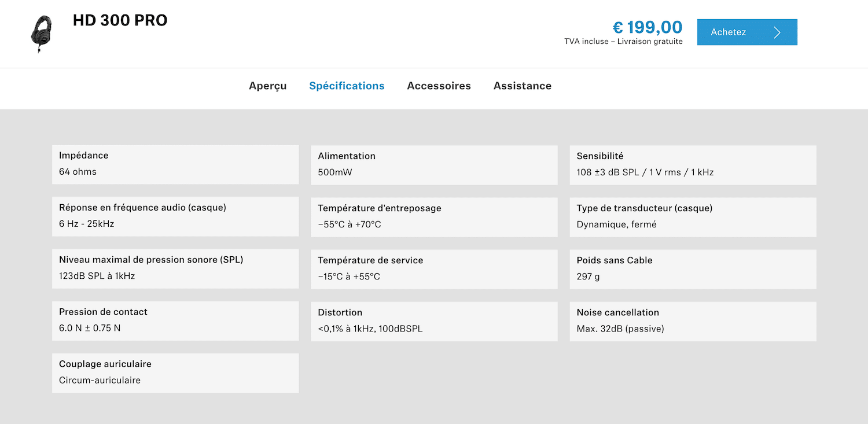
Task: Select the Spécifications tab
Action: 347,86
